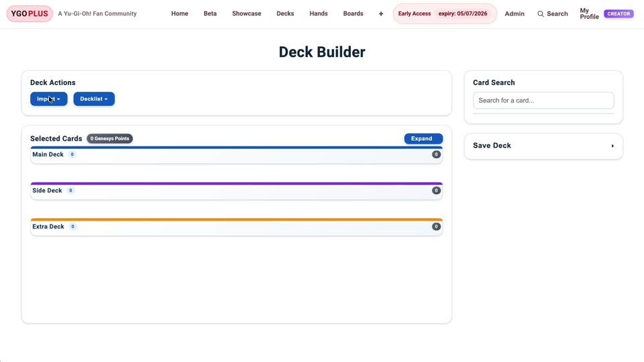
Task: Open the Decks page
Action: [285, 13]
